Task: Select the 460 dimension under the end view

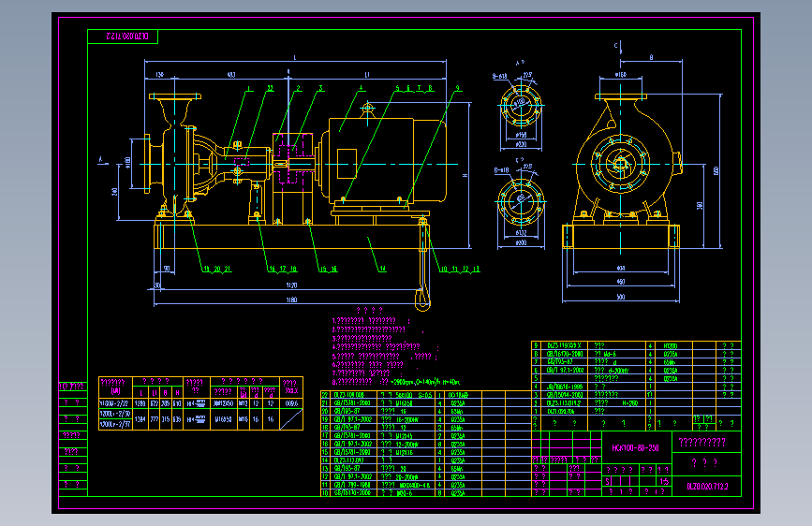Action: coord(620,282)
